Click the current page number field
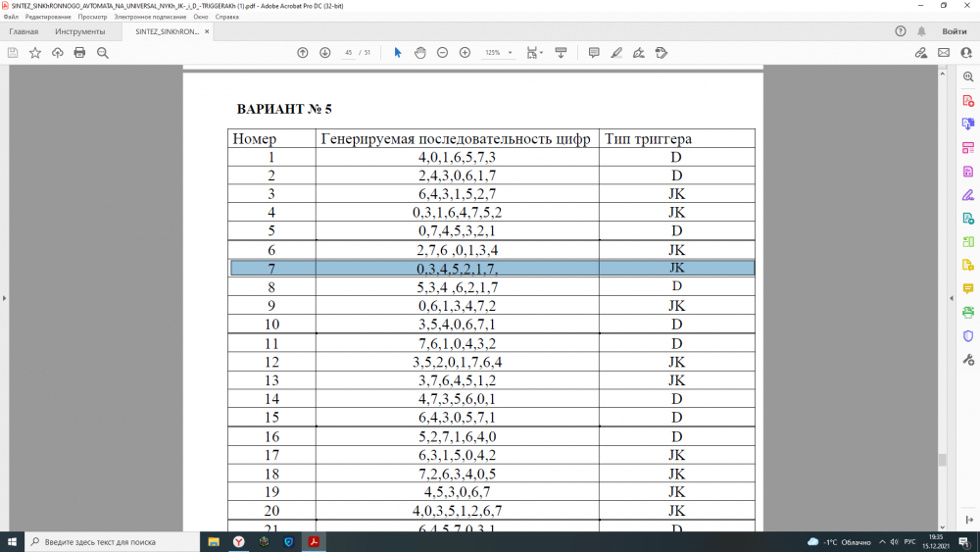Viewport: 980px width, 552px height. click(x=348, y=53)
